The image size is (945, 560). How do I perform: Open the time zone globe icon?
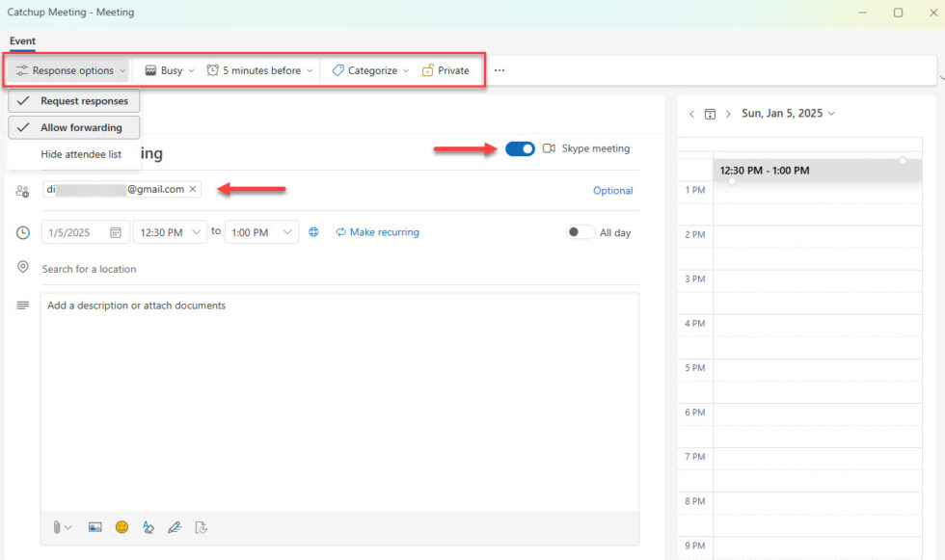tap(313, 232)
